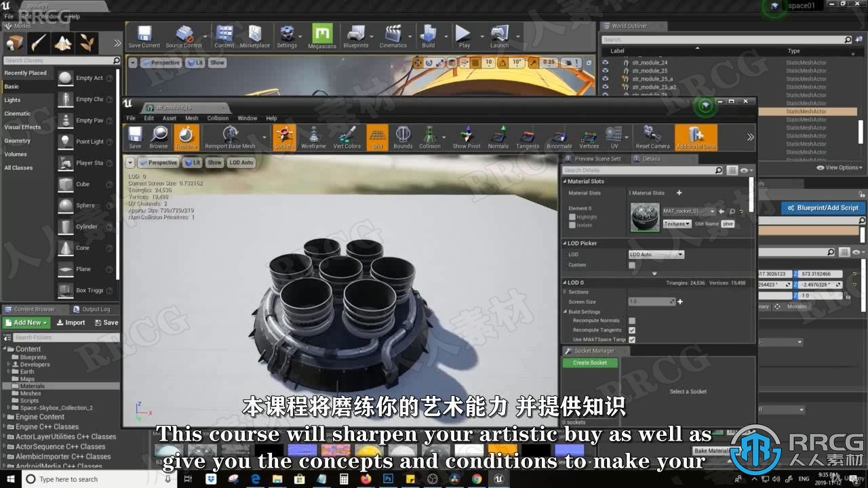Check the Highlight checkbox for Element 0
Screen dimensions: 868x488
click(x=572, y=217)
